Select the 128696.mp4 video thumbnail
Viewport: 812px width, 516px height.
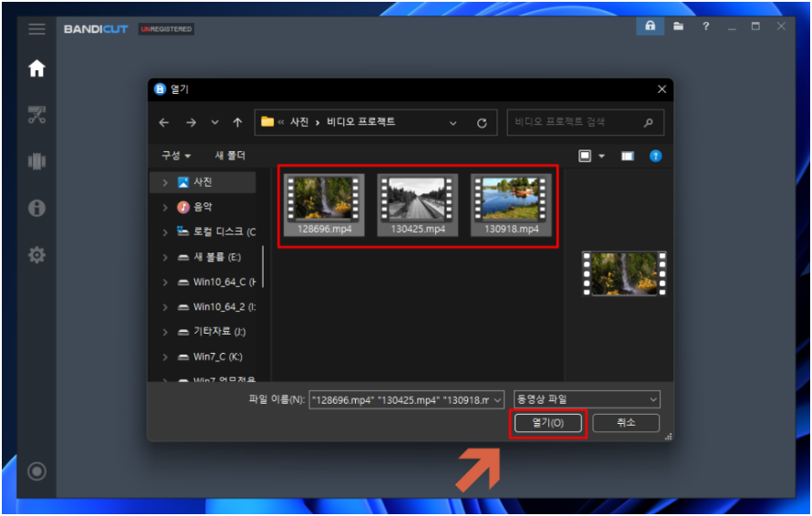(324, 204)
